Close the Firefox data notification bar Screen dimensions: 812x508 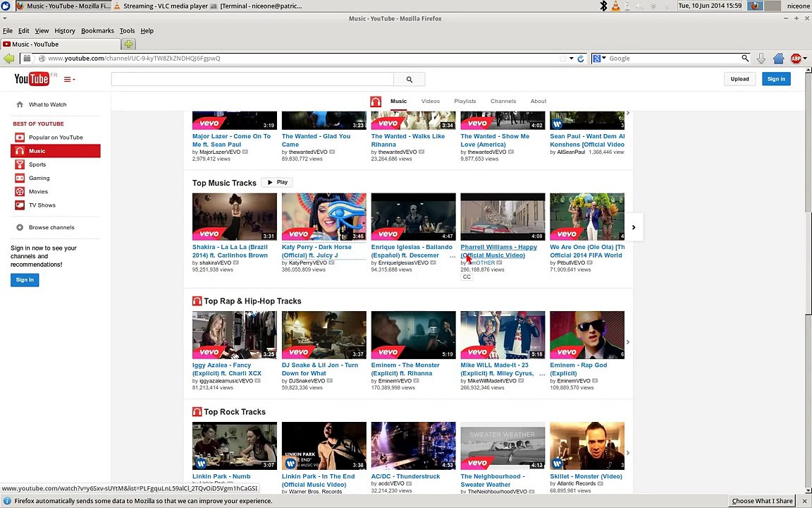pyautogui.click(x=804, y=501)
